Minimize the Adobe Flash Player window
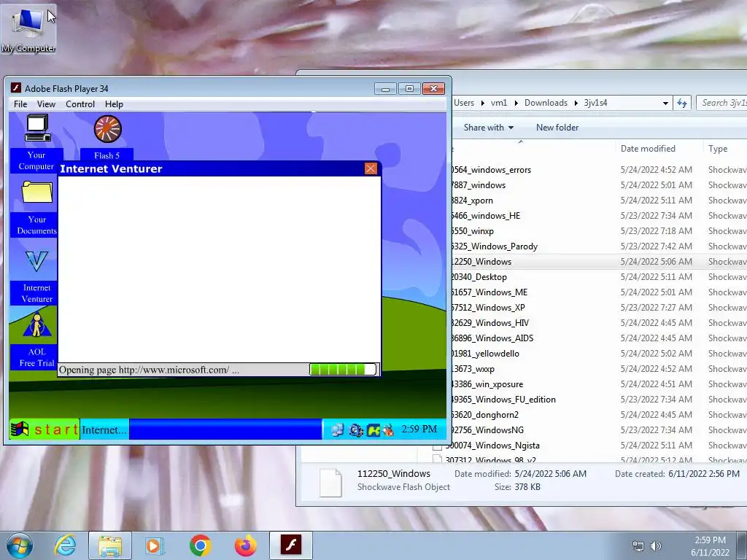The image size is (747, 560). pos(385,88)
